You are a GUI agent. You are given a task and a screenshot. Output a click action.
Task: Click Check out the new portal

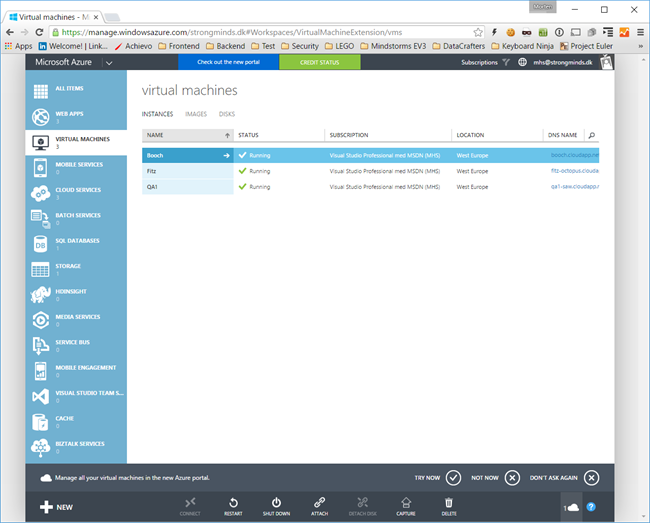point(228,62)
